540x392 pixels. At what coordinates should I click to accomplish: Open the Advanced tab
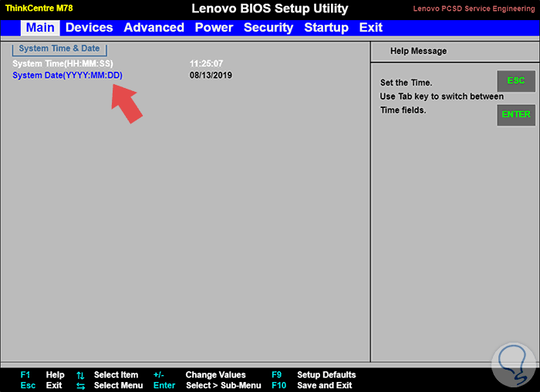pyautogui.click(x=154, y=28)
